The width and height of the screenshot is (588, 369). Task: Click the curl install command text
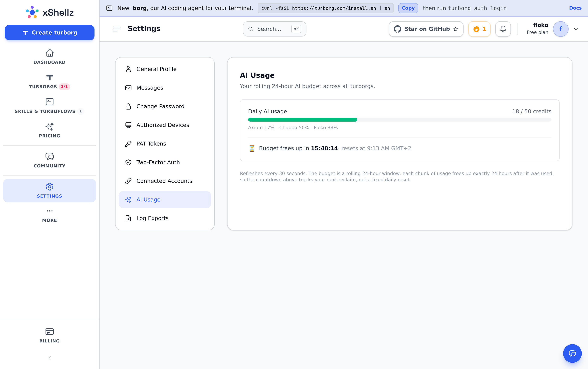point(325,8)
